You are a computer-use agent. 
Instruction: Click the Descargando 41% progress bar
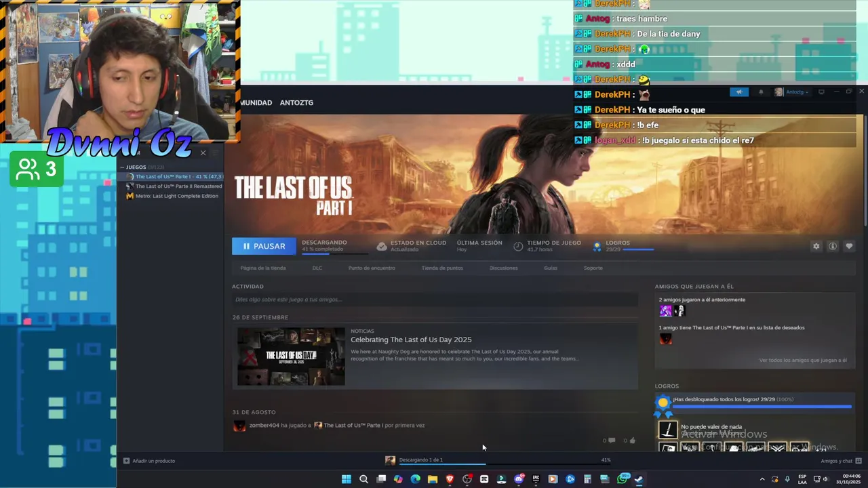click(x=334, y=254)
